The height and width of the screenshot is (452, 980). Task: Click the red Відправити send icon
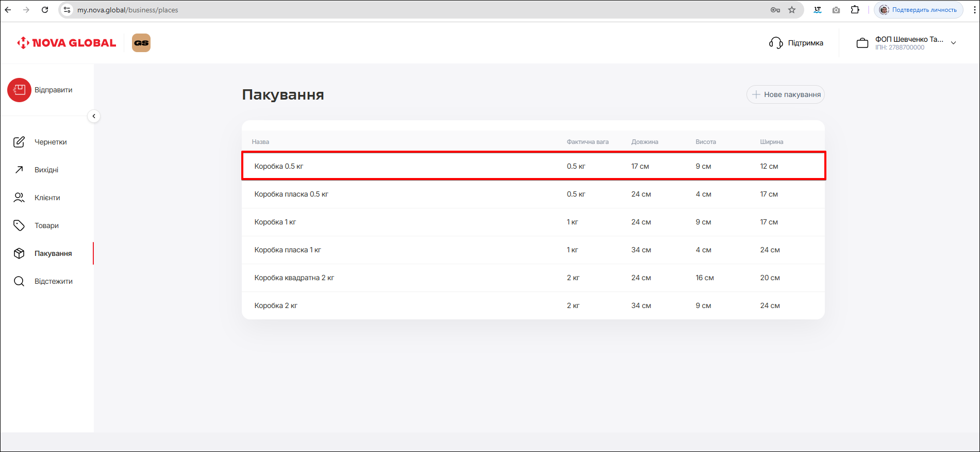[19, 90]
